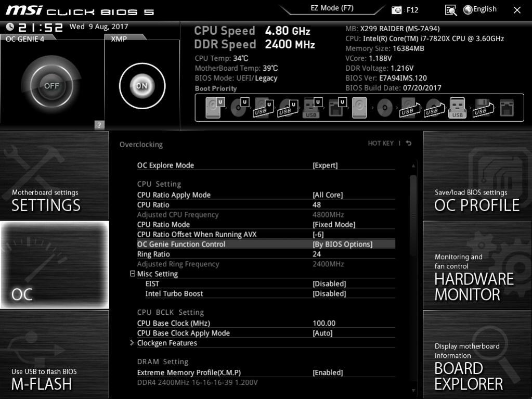Toggle Intel Turbo Boost Disabled value
Viewport: 532px width, 399px height.
pos(329,293)
